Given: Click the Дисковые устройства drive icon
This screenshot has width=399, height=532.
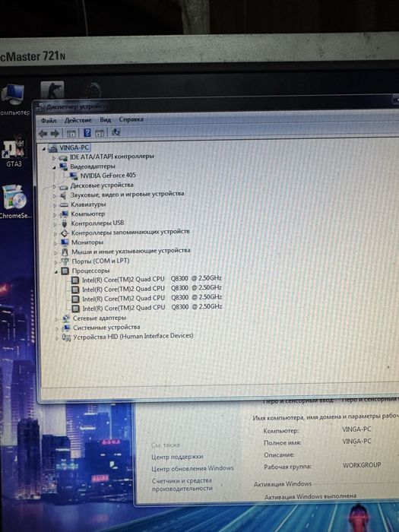Looking at the screenshot, I should pyautogui.click(x=63, y=186).
